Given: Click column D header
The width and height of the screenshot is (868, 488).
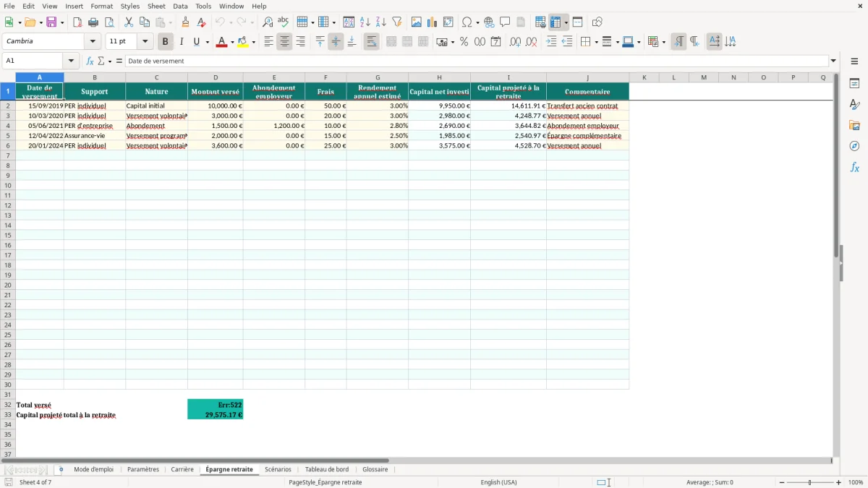Looking at the screenshot, I should tap(216, 77).
